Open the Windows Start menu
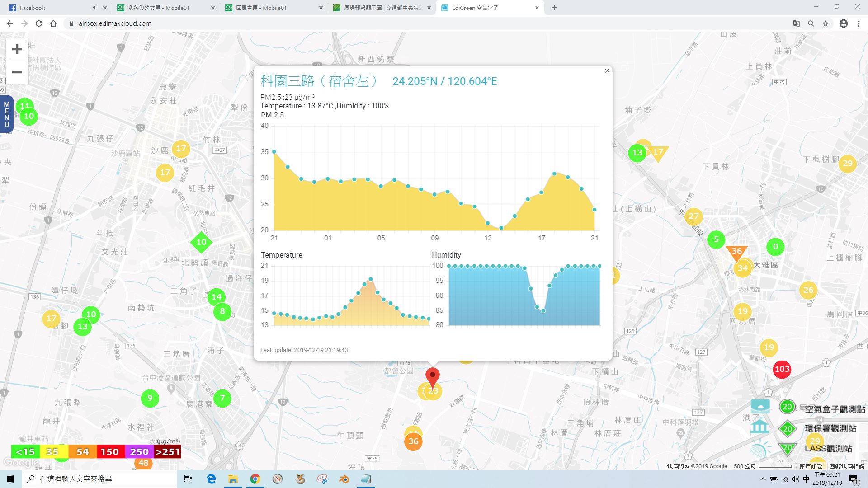868x488 pixels. tap(11, 479)
